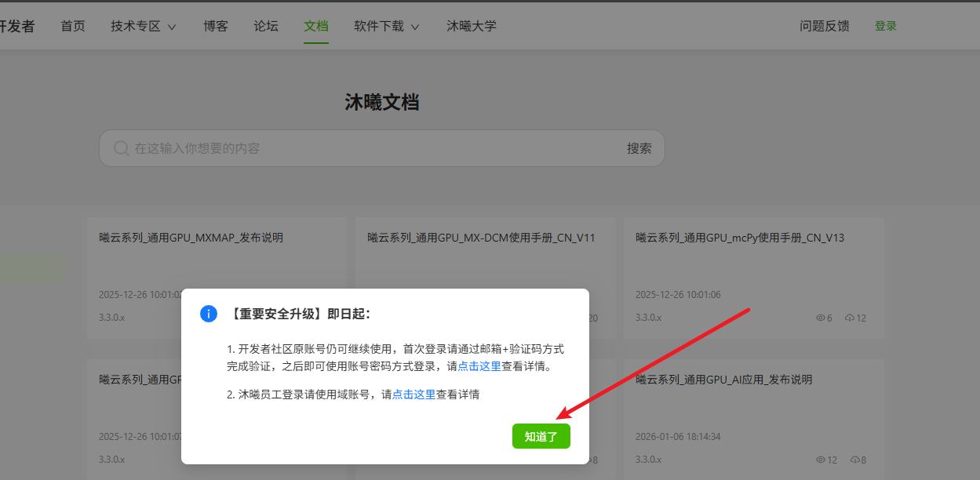This screenshot has width=980, height=480.
Task: Expand the 软件下载 dropdown menu
Action: [x=386, y=26]
